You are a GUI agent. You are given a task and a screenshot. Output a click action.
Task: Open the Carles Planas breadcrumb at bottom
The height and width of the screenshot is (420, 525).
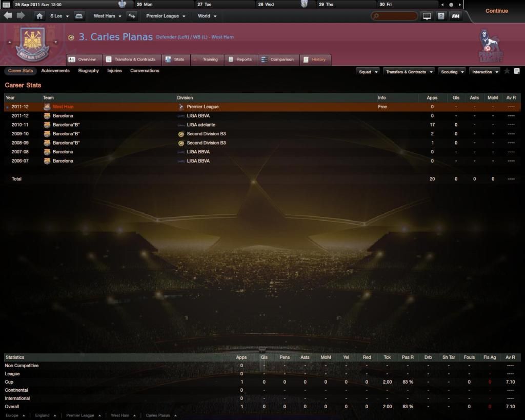161,416
